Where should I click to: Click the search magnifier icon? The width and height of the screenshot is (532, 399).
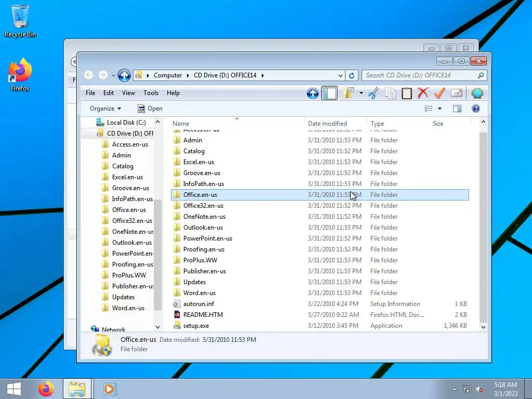481,75
